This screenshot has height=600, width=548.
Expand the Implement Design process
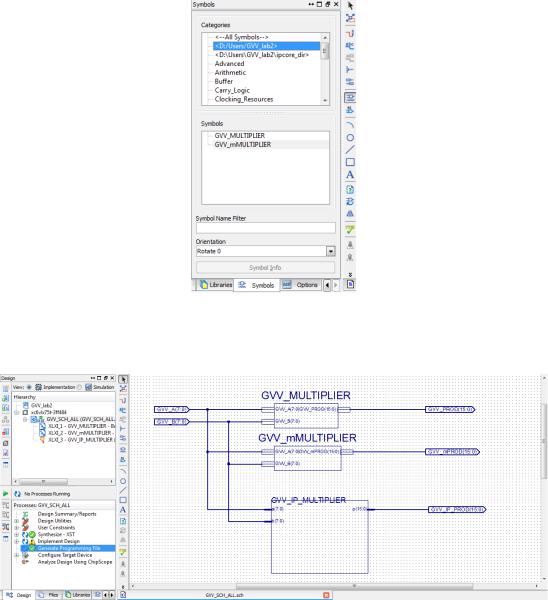coord(16,541)
